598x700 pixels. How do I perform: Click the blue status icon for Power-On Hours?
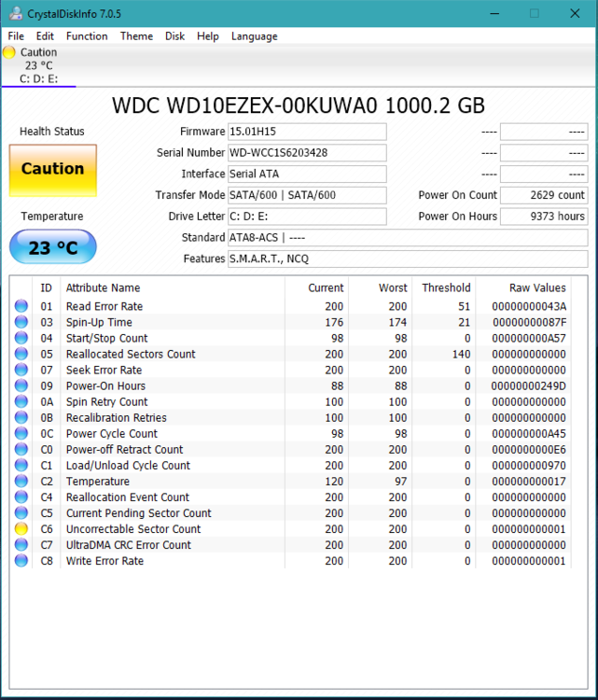click(21, 385)
